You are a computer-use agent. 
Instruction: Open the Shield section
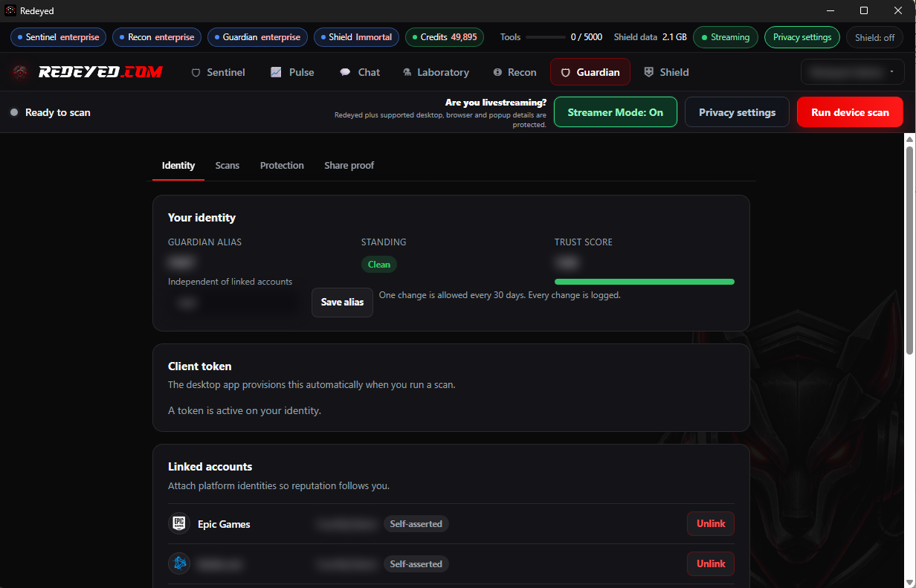coord(666,72)
